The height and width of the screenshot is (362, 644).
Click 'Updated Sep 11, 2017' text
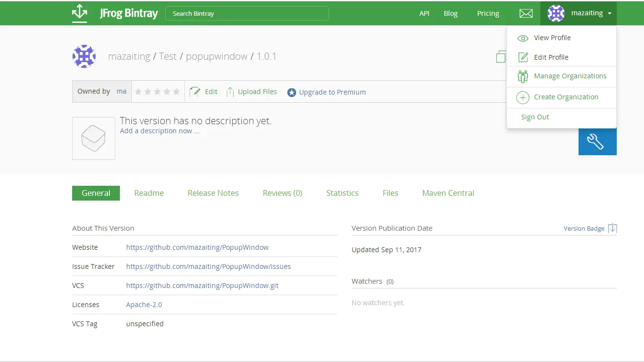pos(386,250)
